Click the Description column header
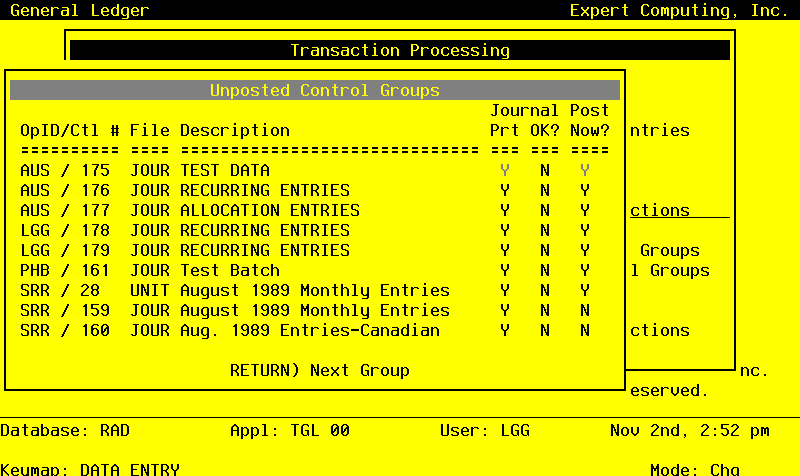 pos(235,131)
